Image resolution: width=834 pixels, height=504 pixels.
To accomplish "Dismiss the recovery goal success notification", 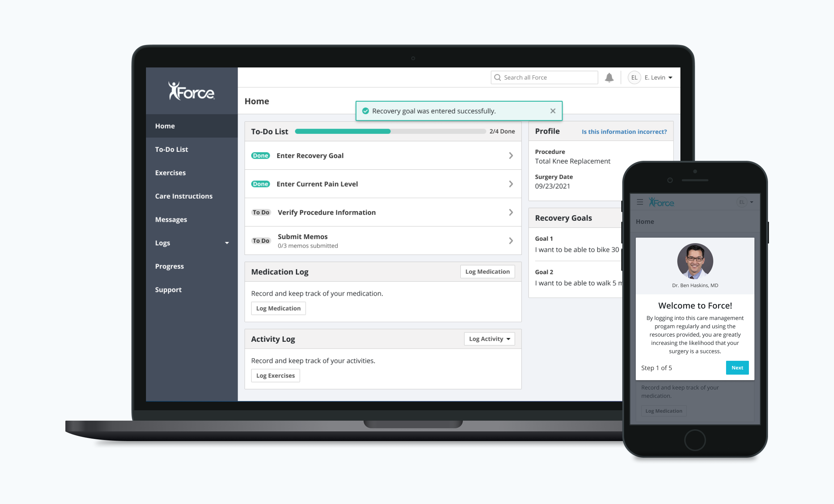I will [552, 111].
